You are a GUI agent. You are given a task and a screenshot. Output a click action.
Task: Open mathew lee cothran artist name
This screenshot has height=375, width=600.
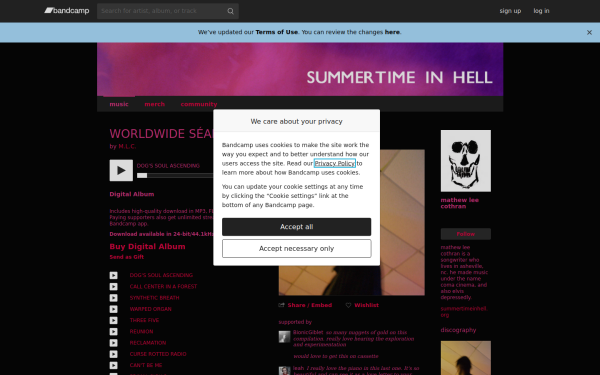point(460,203)
